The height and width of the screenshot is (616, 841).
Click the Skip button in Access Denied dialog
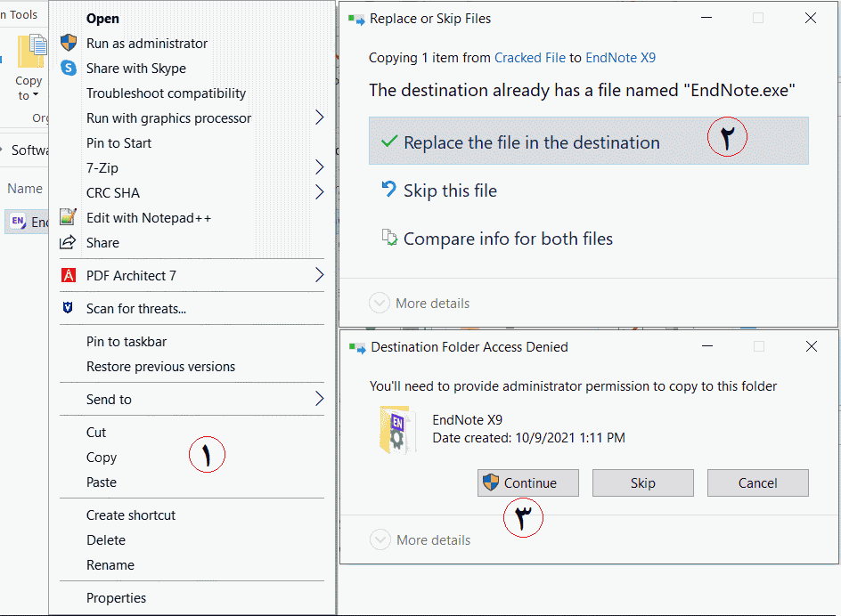click(643, 483)
